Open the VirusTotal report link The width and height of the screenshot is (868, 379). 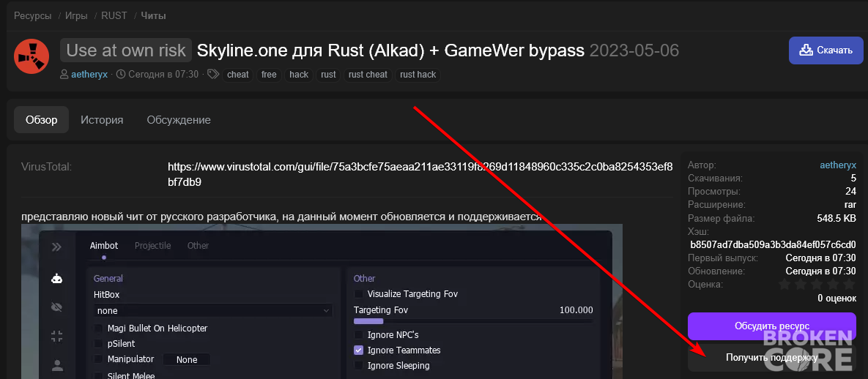tap(420, 174)
